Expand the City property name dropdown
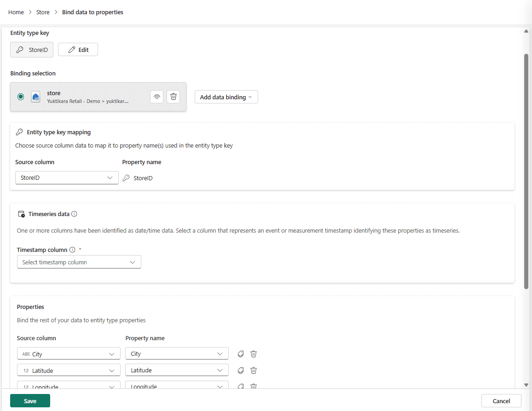The image size is (532, 411). click(x=177, y=354)
